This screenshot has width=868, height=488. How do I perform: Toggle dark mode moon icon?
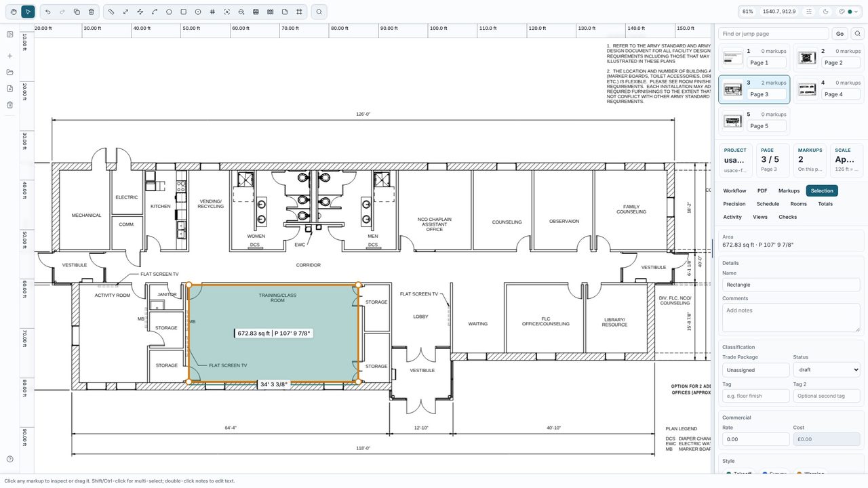pyautogui.click(x=826, y=12)
